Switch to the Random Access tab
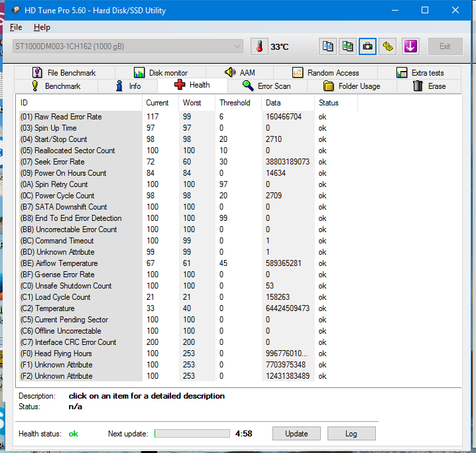476x453 pixels. pyautogui.click(x=326, y=73)
